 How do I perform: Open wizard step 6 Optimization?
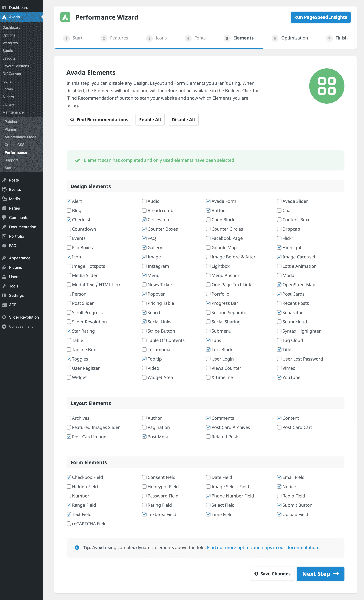(x=290, y=38)
